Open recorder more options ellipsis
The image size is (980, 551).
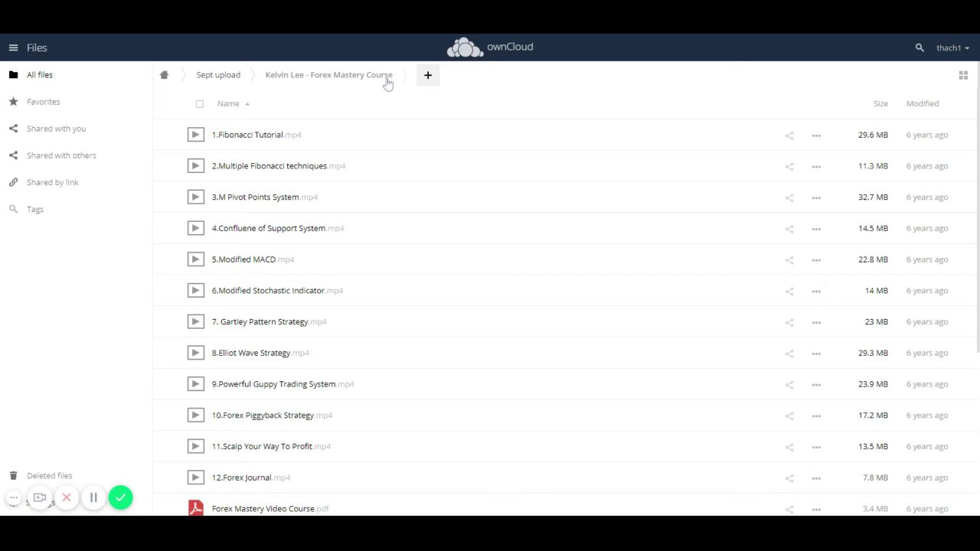click(13, 498)
